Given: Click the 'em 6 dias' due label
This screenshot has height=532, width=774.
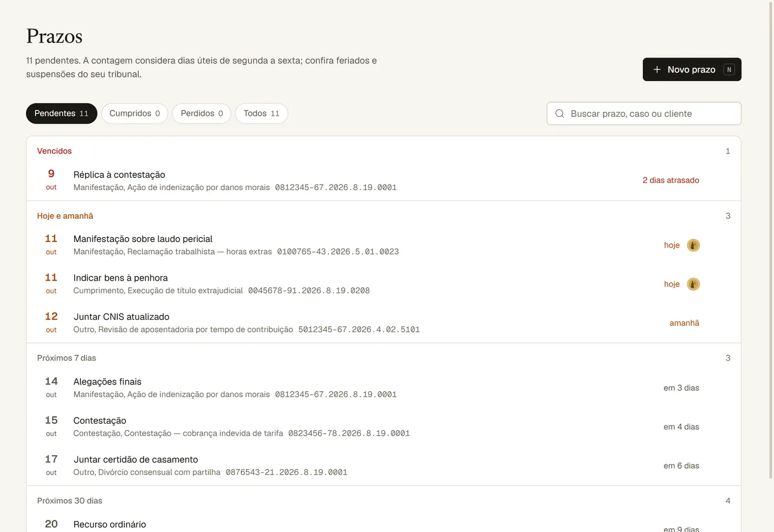Looking at the screenshot, I should click(681, 466).
